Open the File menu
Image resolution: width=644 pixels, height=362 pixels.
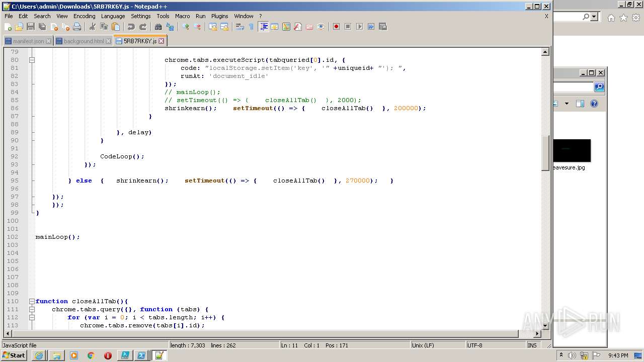point(9,16)
